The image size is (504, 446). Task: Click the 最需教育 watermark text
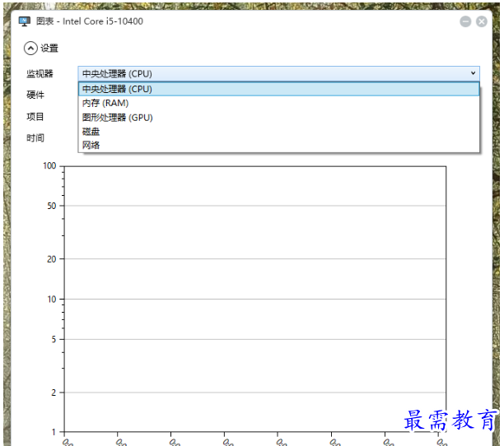point(450,420)
